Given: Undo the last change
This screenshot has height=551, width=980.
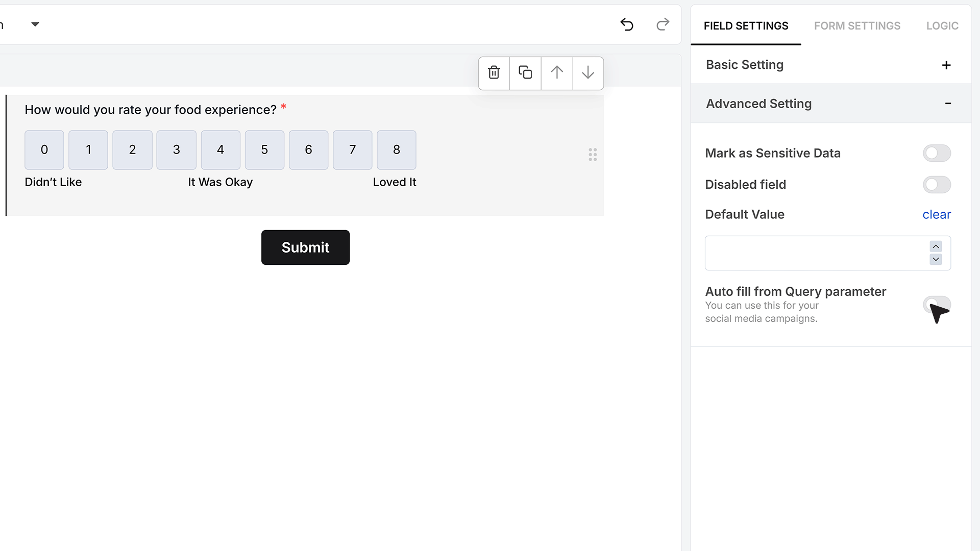Looking at the screenshot, I should 627,24.
